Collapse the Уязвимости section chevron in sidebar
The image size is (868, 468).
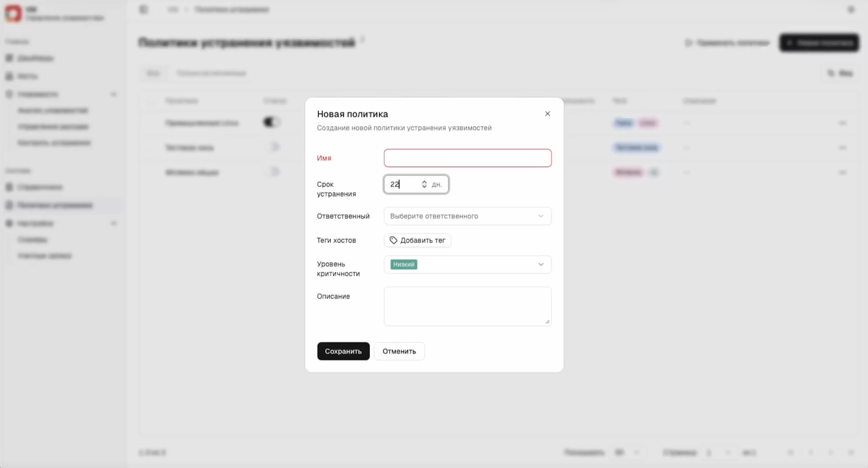(x=114, y=94)
